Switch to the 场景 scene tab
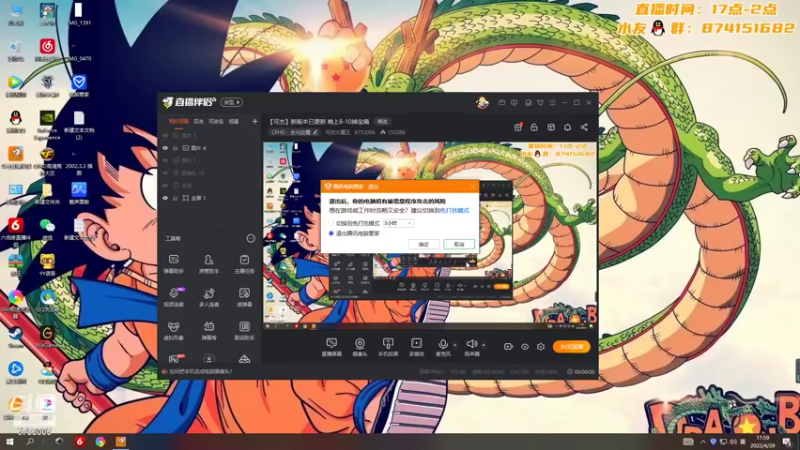 click(x=234, y=121)
